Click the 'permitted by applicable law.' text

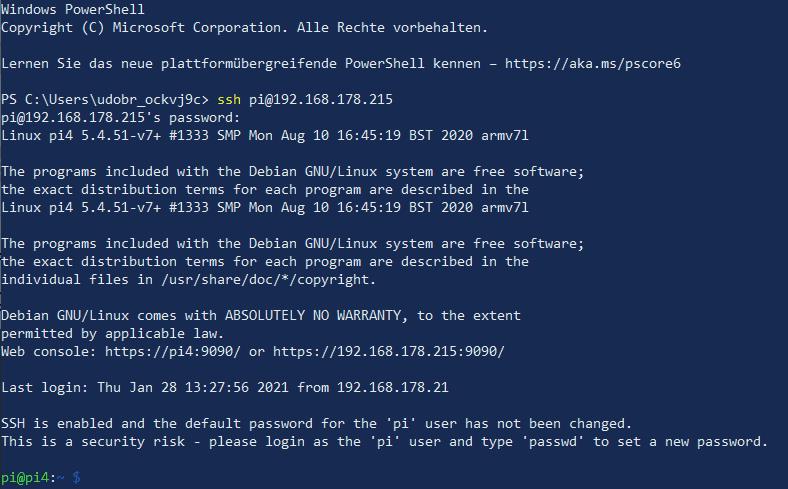pos(113,334)
